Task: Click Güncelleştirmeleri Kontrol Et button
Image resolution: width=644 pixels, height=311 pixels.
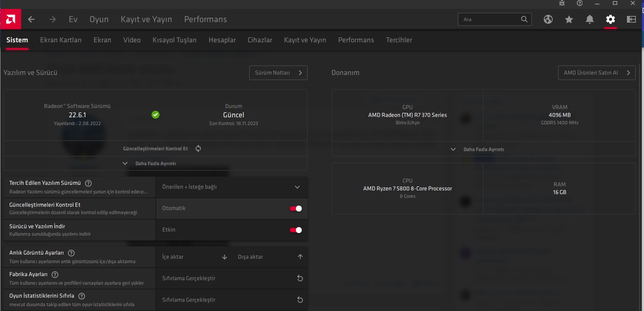Action: 156,148
